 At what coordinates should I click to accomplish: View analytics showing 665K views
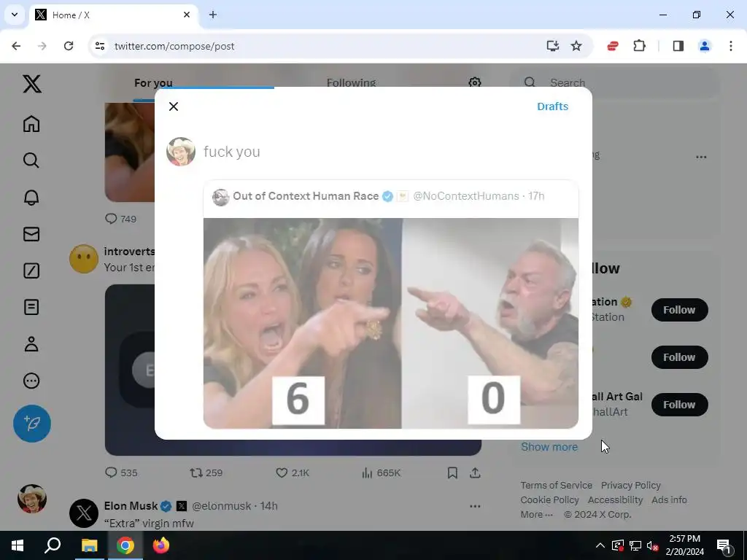point(381,472)
